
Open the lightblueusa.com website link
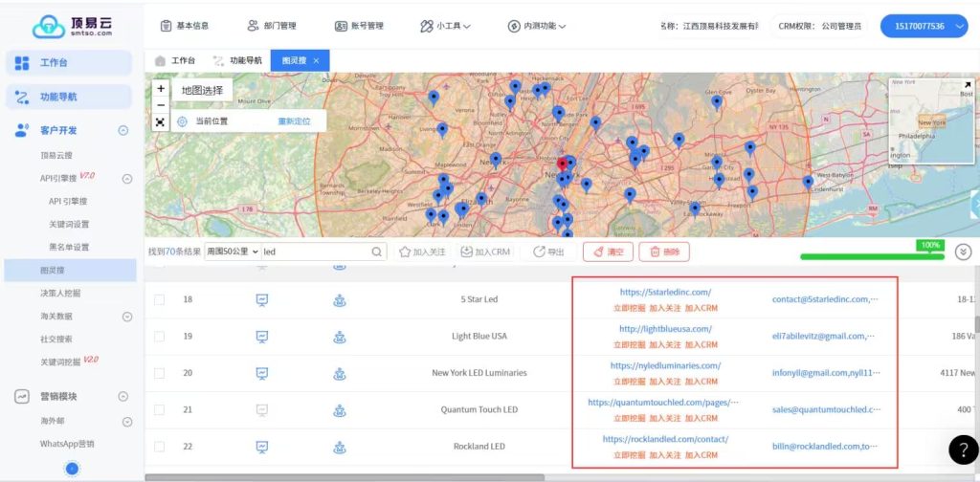pyautogui.click(x=665, y=329)
